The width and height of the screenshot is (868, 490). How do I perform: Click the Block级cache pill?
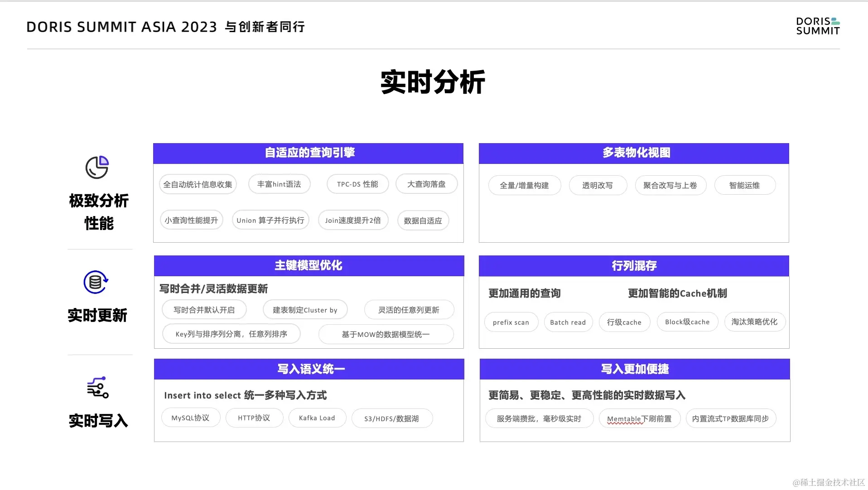coord(687,322)
